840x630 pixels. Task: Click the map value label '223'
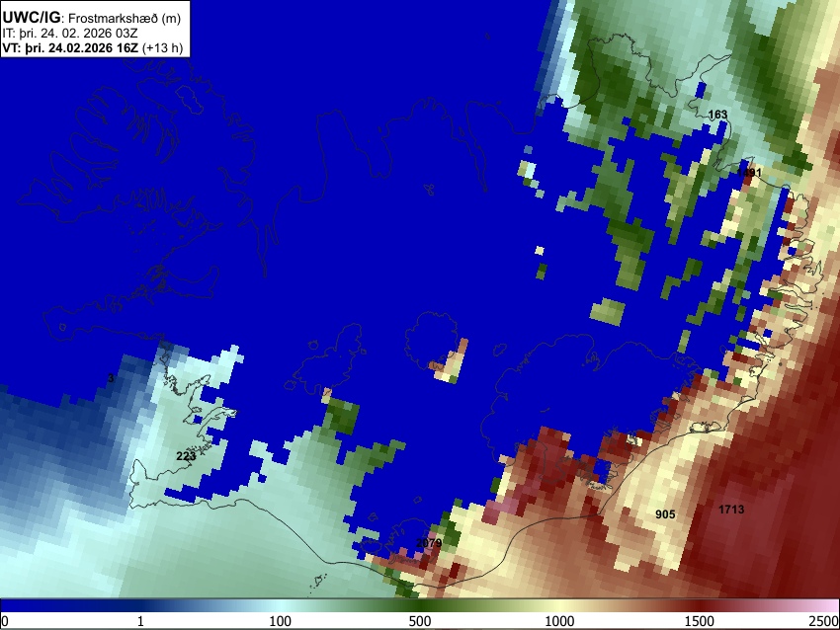click(x=186, y=456)
